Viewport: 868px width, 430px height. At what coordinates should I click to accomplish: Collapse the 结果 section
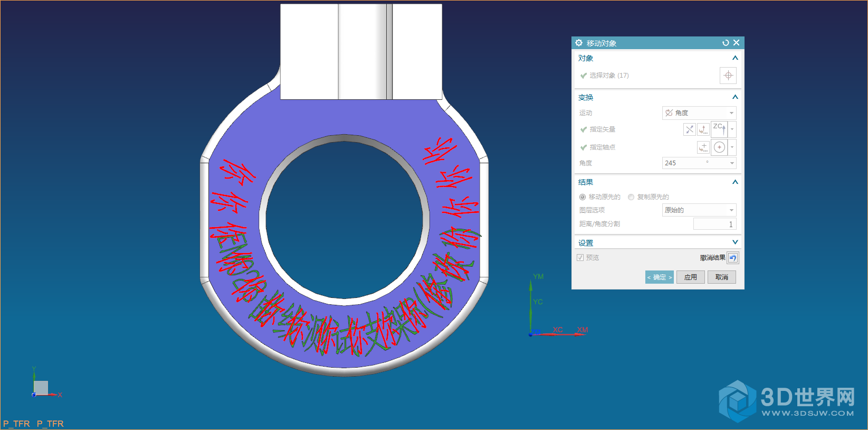coord(735,182)
